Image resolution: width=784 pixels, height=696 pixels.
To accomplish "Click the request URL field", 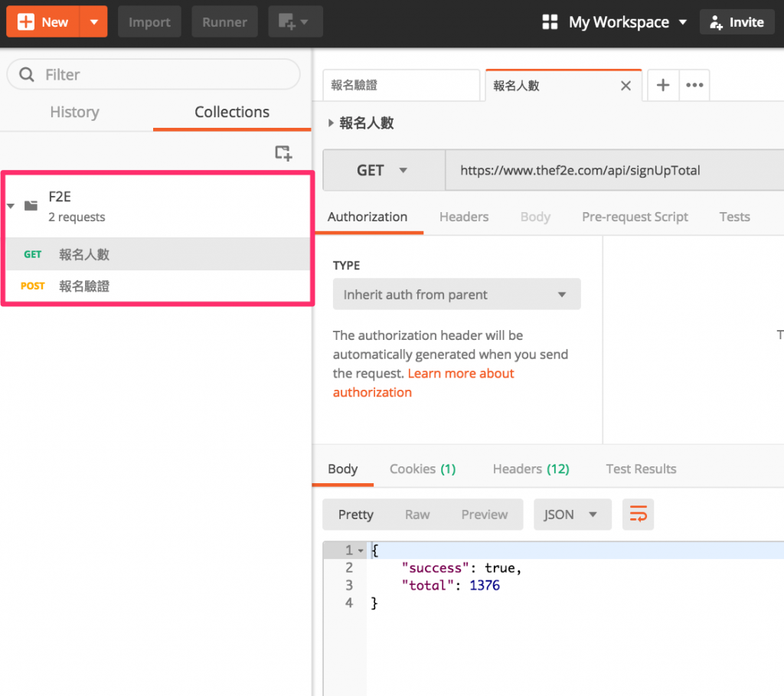I will pyautogui.click(x=614, y=171).
